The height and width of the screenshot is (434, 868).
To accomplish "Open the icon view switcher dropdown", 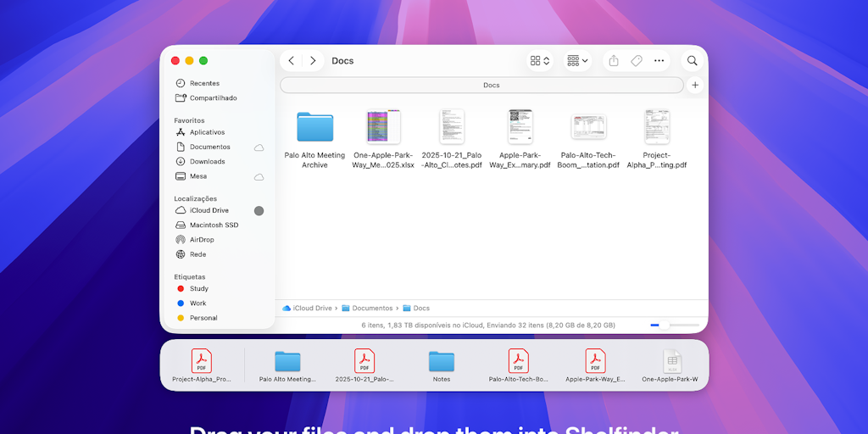I will pyautogui.click(x=540, y=61).
